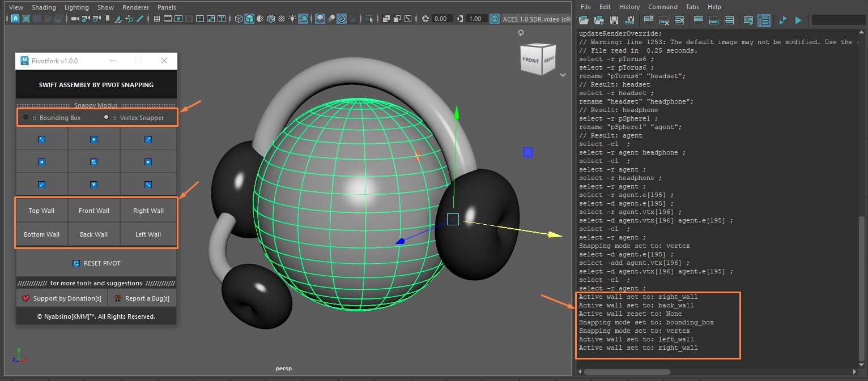Open a script using the Load Script icon
868x381 pixels.
click(583, 20)
